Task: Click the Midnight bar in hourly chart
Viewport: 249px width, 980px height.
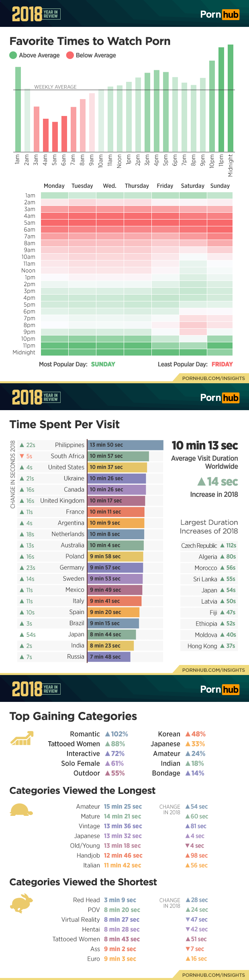Action: (x=231, y=98)
